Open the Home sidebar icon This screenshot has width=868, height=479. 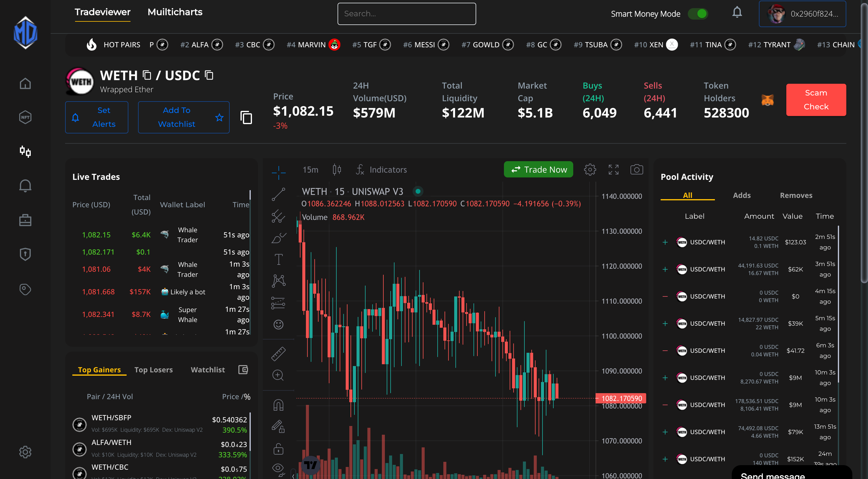point(25,83)
